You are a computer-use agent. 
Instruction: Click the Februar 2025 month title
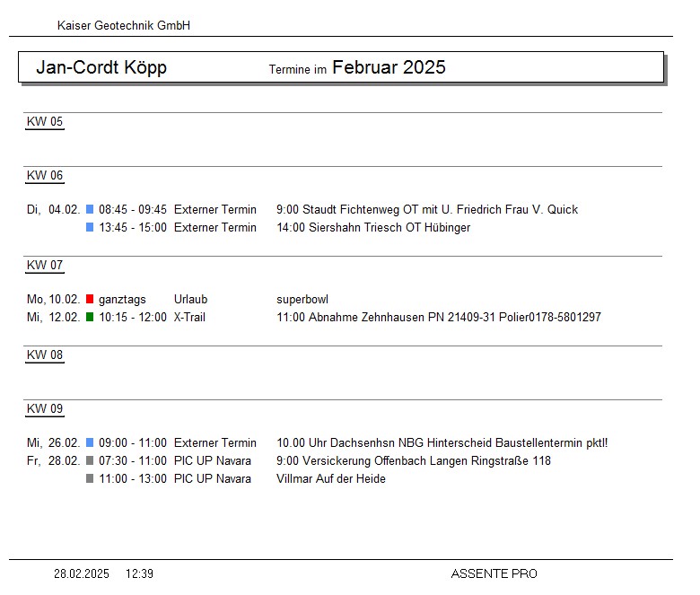coord(389,68)
